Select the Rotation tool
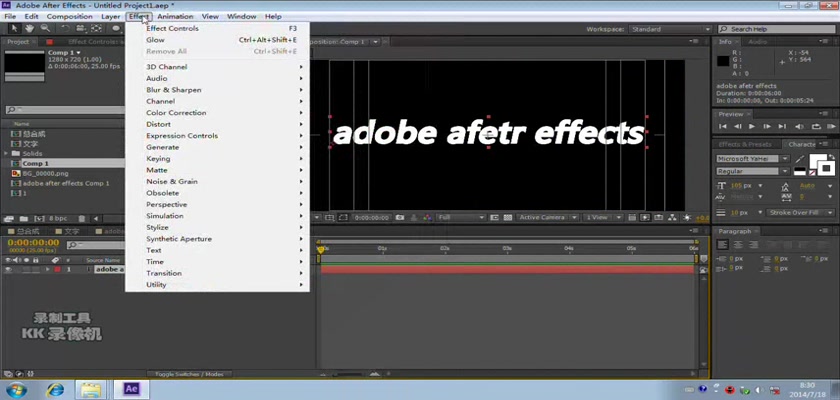Image resolution: width=840 pixels, height=400 pixels. tap(65, 29)
